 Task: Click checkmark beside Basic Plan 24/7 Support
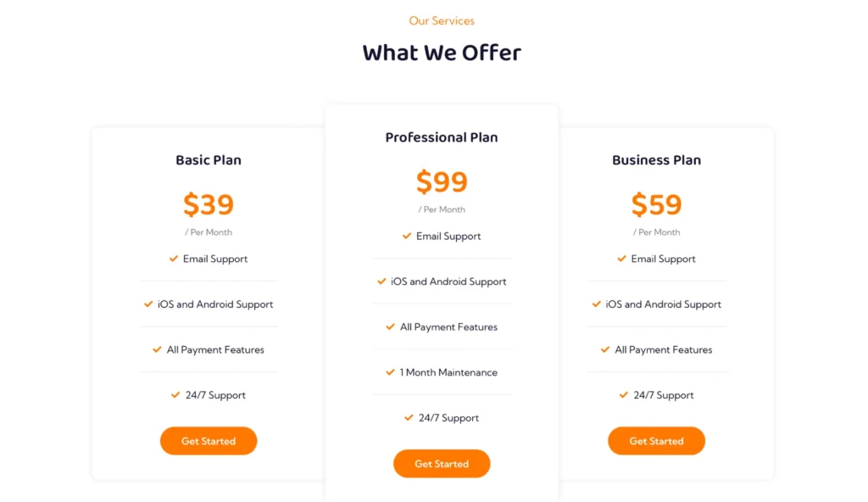(x=176, y=395)
